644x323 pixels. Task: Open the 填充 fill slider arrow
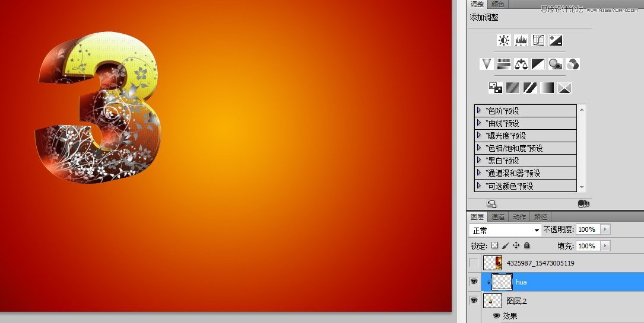605,246
